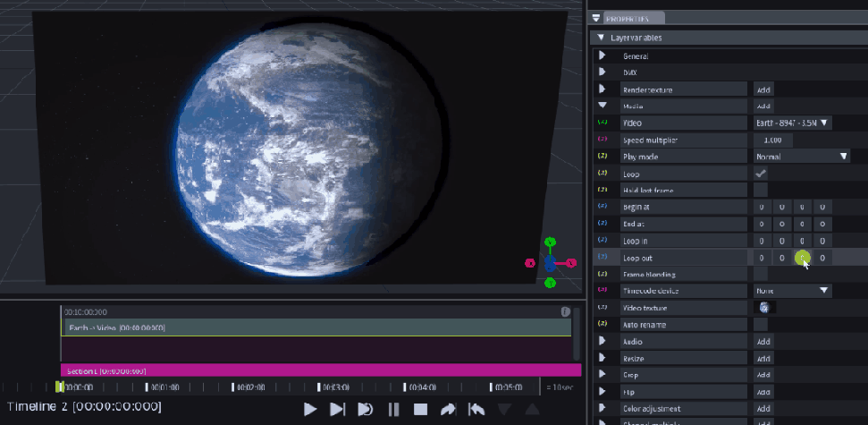Click the magenta Section 1 bar
868x425 pixels.
point(321,370)
